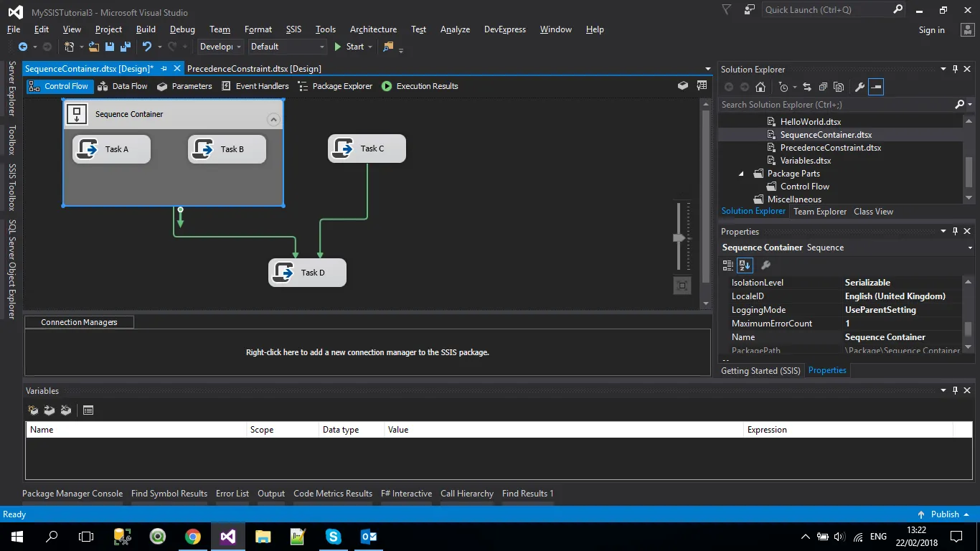Click the Find in Files toolbar icon
Screen dimensions: 980x551
(x=388, y=47)
